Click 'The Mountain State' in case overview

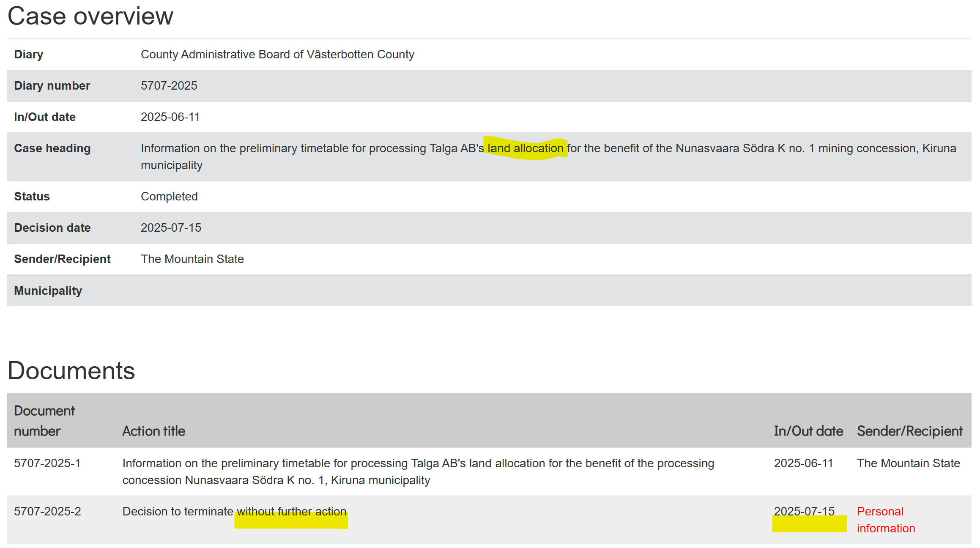click(192, 259)
